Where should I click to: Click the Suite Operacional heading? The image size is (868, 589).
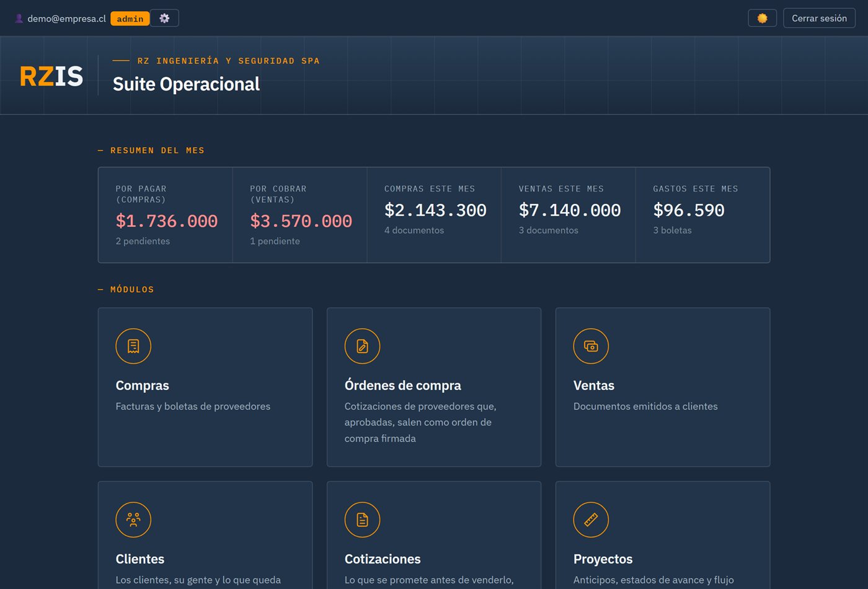(186, 84)
